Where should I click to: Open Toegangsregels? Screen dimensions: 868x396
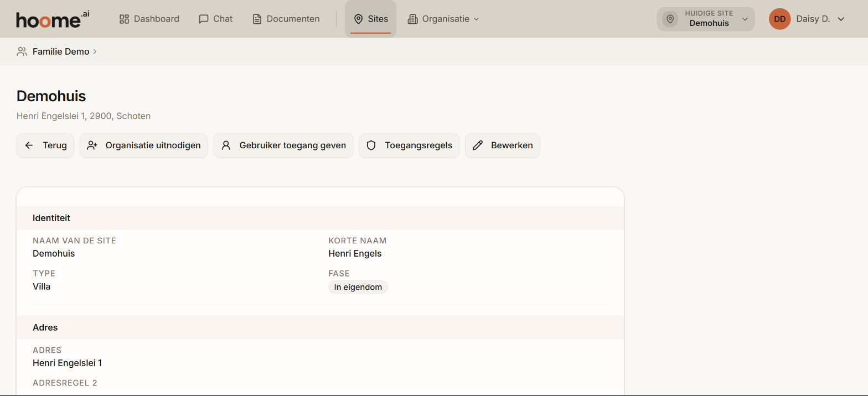409,145
